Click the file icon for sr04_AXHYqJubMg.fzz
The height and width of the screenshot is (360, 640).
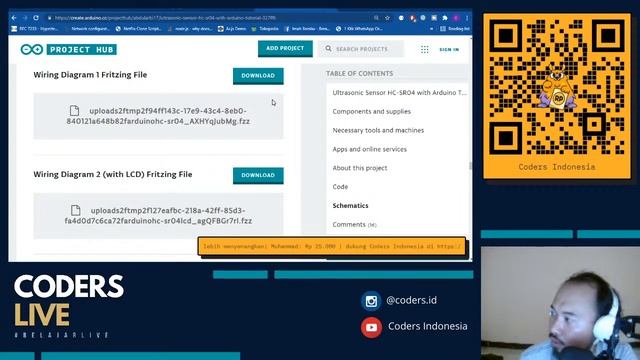pos(74,110)
